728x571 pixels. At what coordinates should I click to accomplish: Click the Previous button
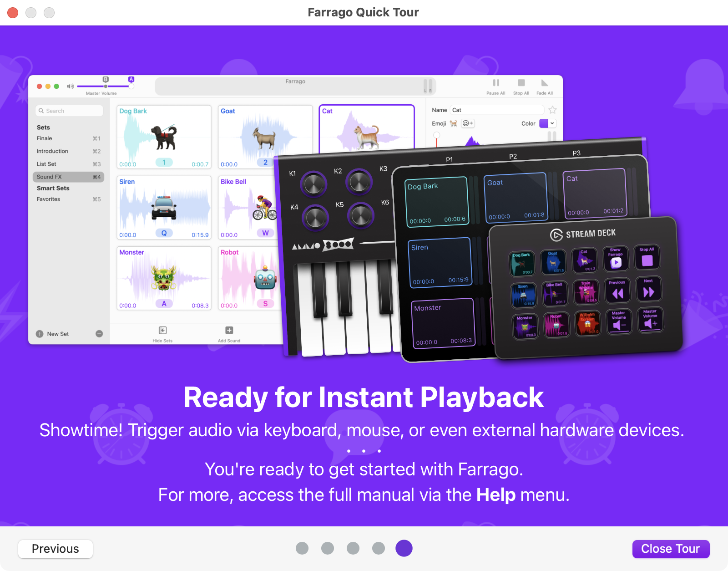(56, 549)
